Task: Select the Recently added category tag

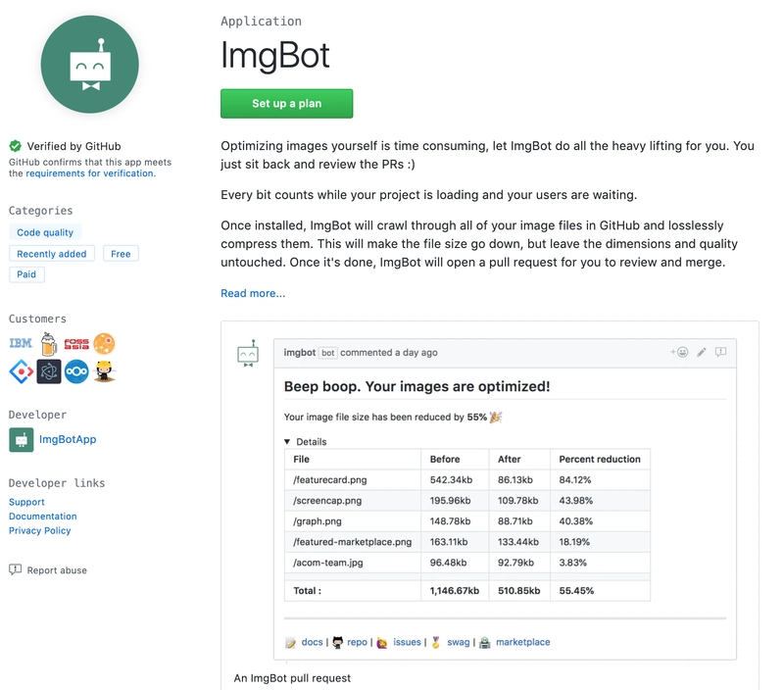Action: tap(52, 254)
